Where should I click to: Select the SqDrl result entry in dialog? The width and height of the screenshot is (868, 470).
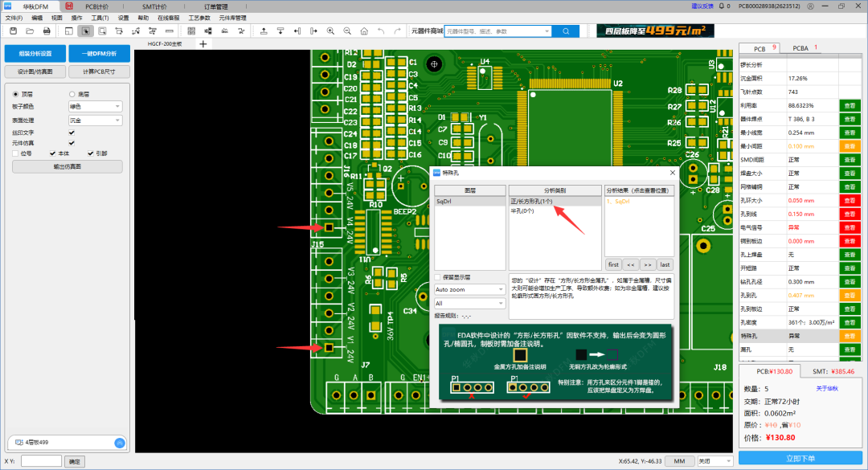click(x=618, y=202)
